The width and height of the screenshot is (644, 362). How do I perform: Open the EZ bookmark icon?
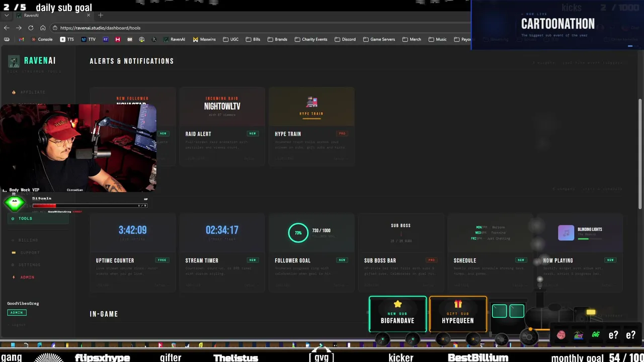(105, 39)
